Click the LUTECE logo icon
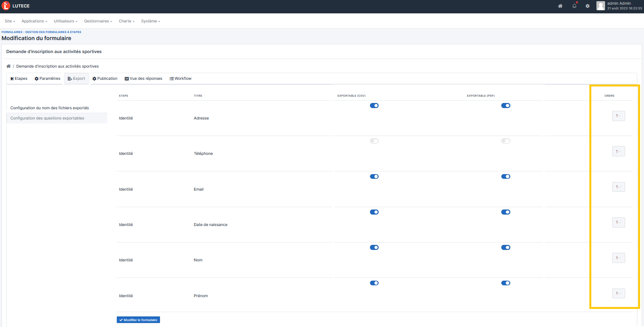 (x=6, y=6)
